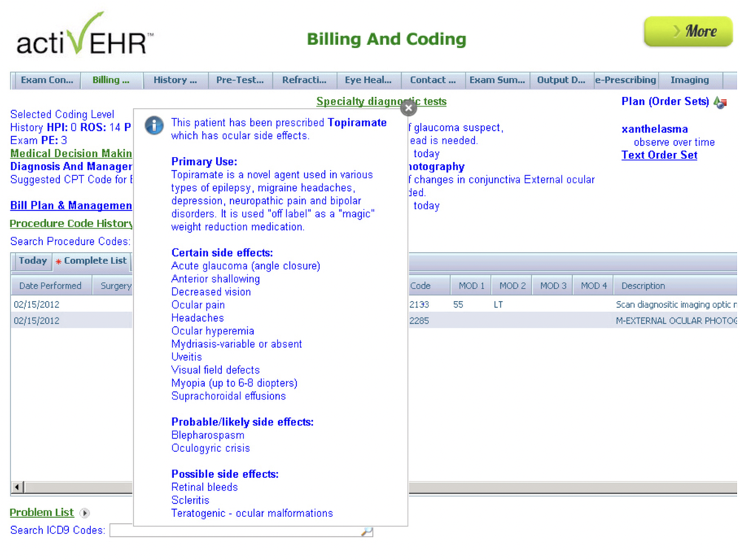Click the MOD 2 column header
Image resolution: width=740 pixels, height=560 pixels.
coord(512,286)
